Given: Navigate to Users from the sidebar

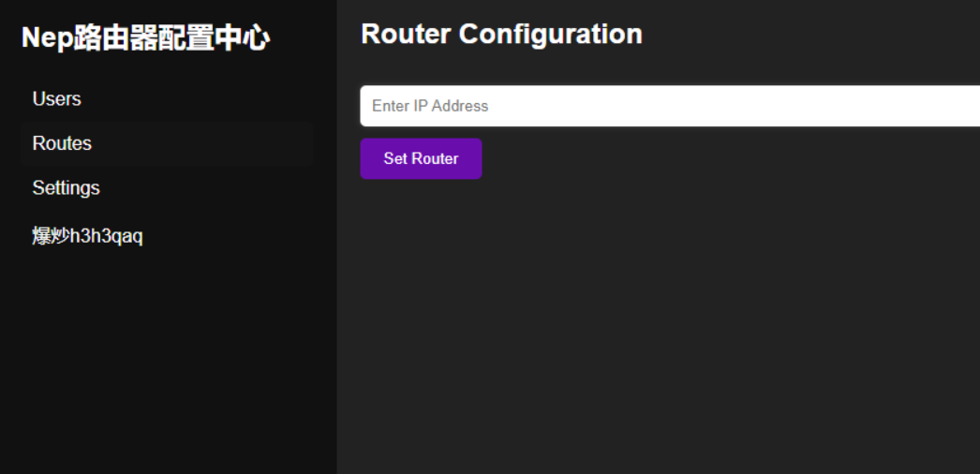Looking at the screenshot, I should (x=57, y=99).
